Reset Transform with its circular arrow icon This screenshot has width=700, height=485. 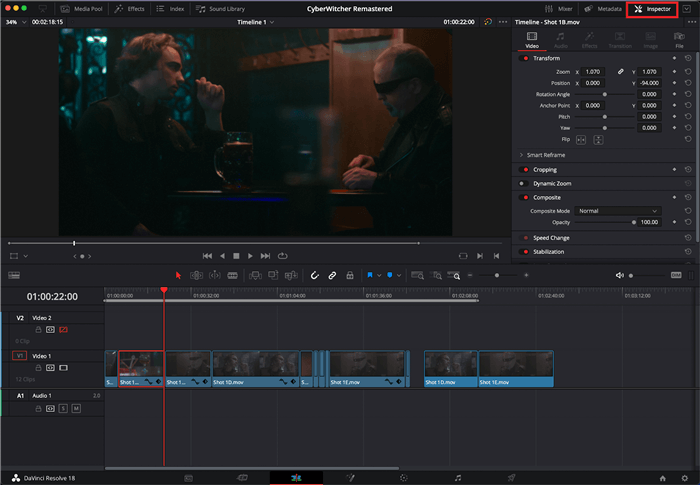(x=688, y=58)
